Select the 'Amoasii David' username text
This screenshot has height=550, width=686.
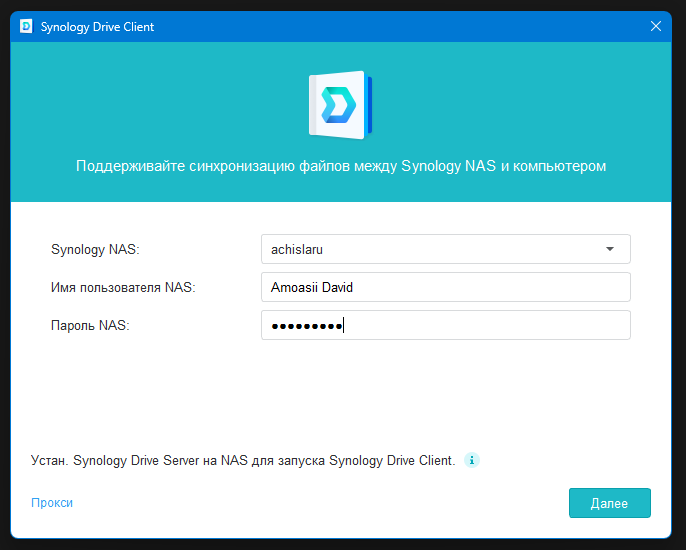312,287
